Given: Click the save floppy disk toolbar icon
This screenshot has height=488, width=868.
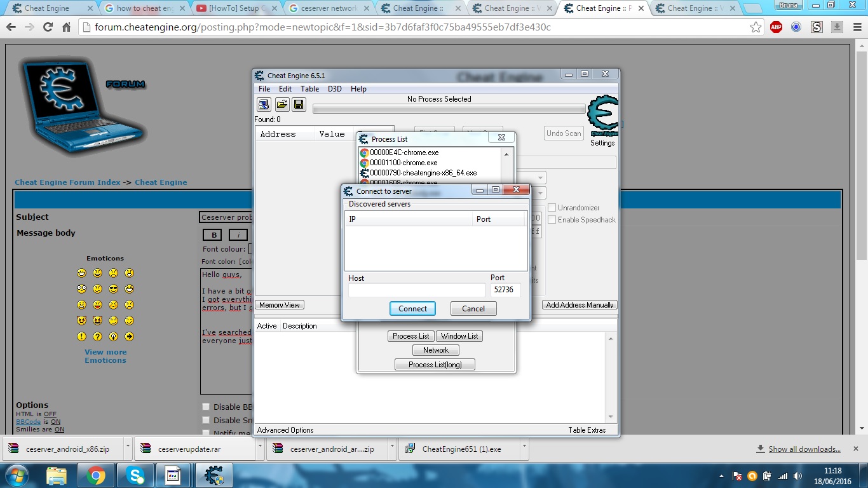Looking at the screenshot, I should [x=299, y=105].
